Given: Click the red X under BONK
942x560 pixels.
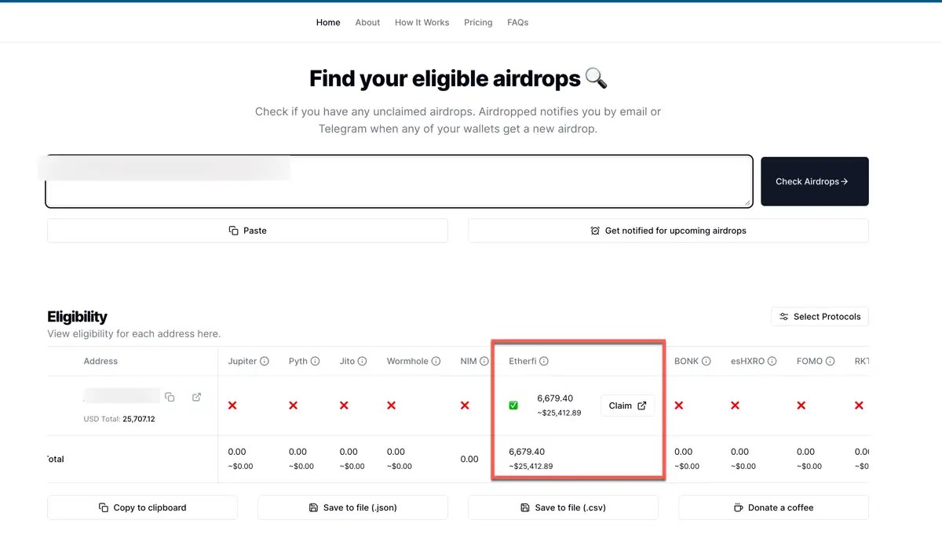Looking at the screenshot, I should click(x=678, y=405).
